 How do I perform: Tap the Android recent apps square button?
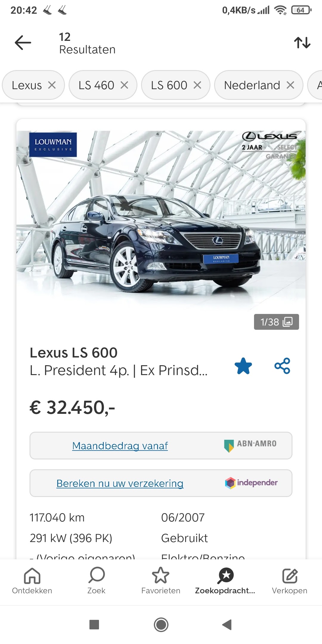click(94, 625)
